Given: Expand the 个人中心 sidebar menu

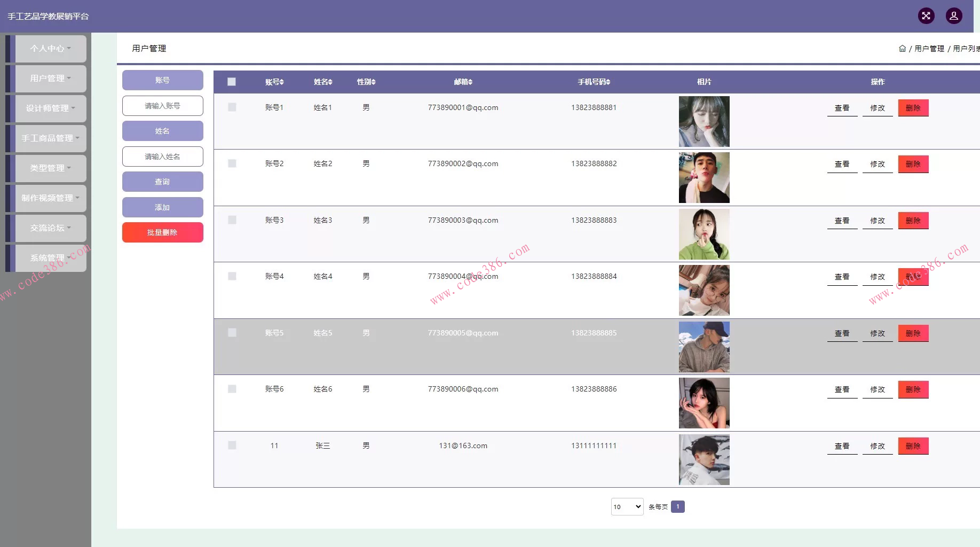Looking at the screenshot, I should (51, 49).
